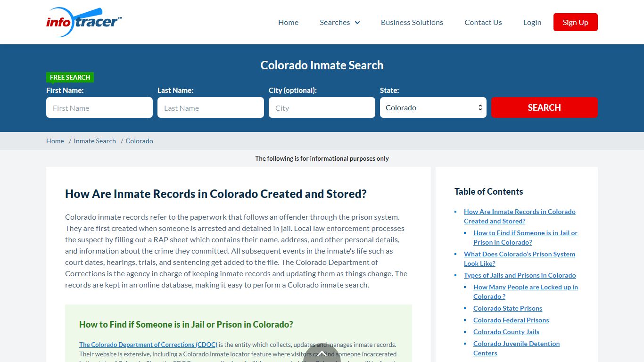This screenshot has height=362, width=644.
Task: Jump to How to Find if Someone is in Jail
Action: click(x=525, y=238)
